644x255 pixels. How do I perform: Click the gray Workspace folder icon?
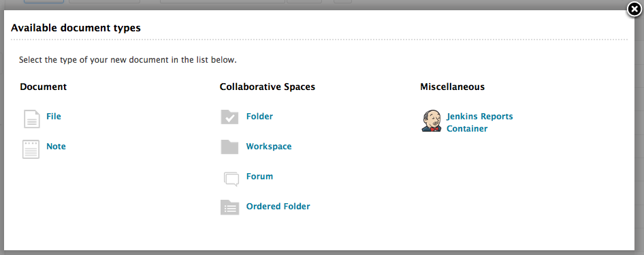point(229,147)
